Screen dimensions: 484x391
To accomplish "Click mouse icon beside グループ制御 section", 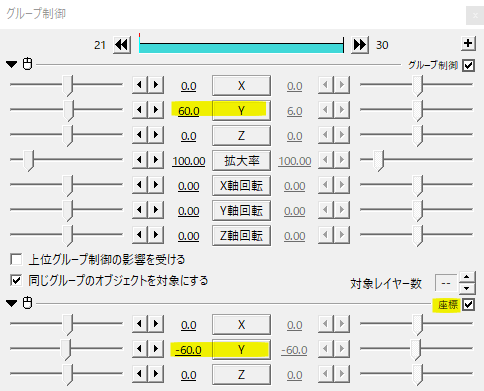I will tap(28, 64).
